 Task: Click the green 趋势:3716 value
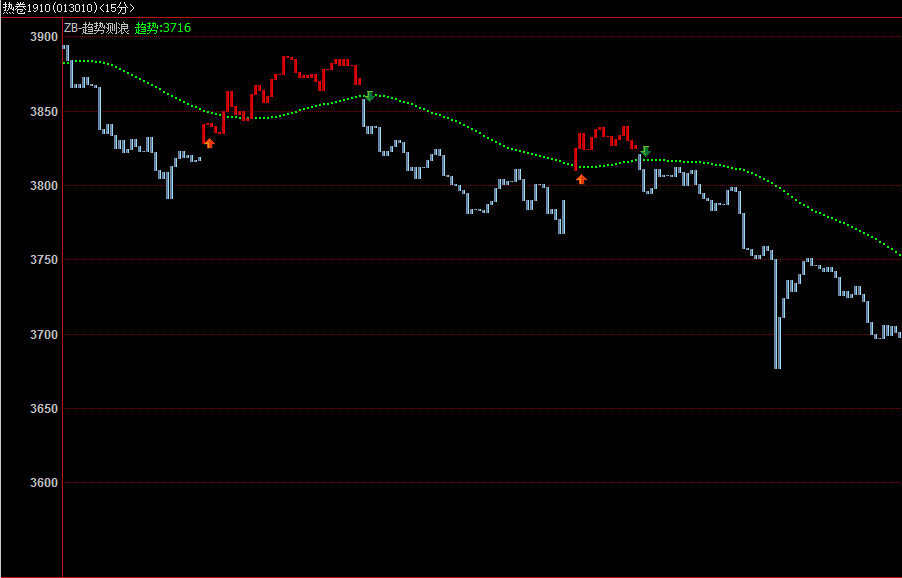coord(163,28)
